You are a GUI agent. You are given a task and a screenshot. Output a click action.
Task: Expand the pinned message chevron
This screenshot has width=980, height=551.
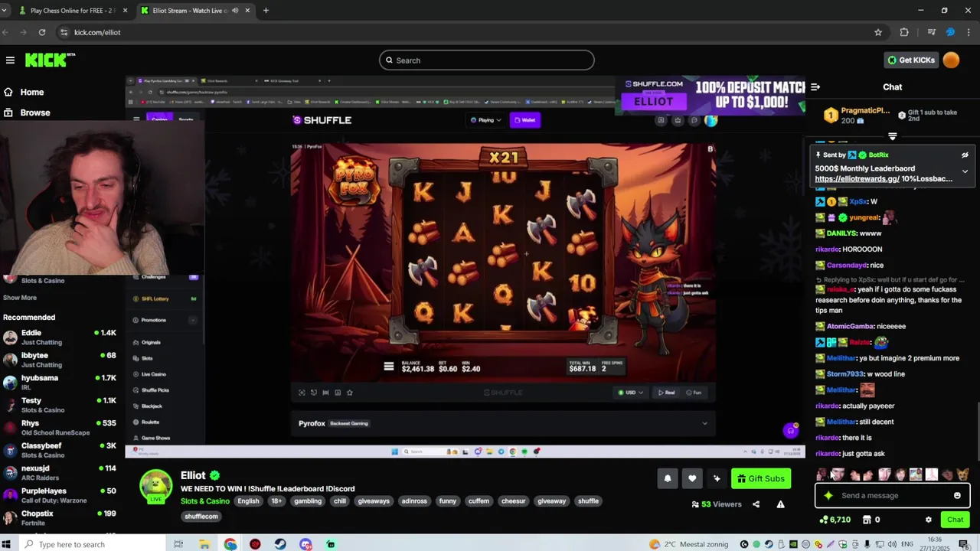[x=965, y=171]
